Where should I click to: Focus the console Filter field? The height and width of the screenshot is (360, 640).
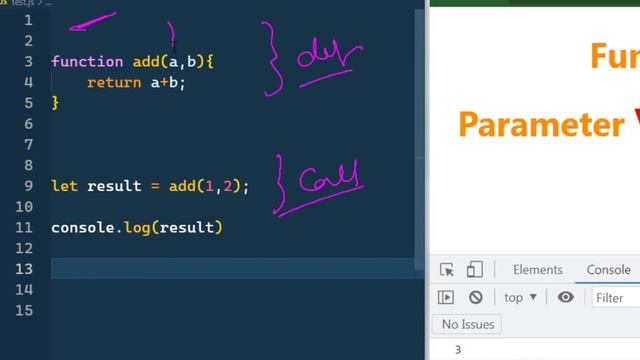point(617,298)
